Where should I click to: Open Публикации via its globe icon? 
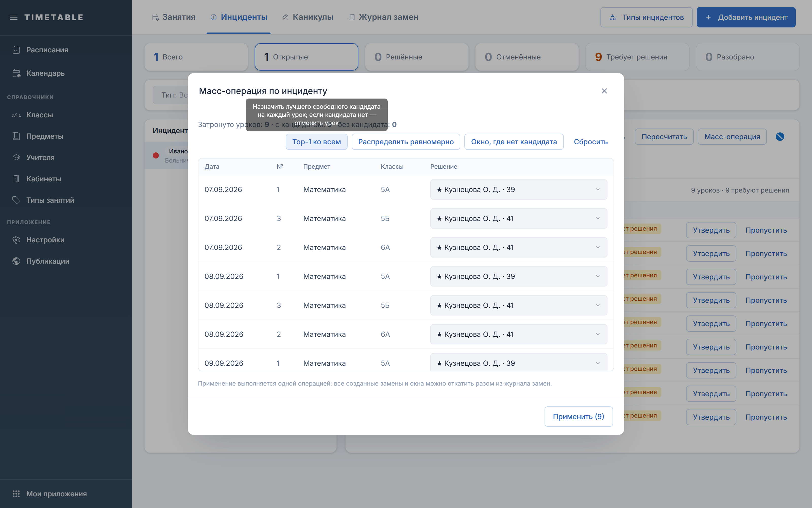(x=16, y=261)
